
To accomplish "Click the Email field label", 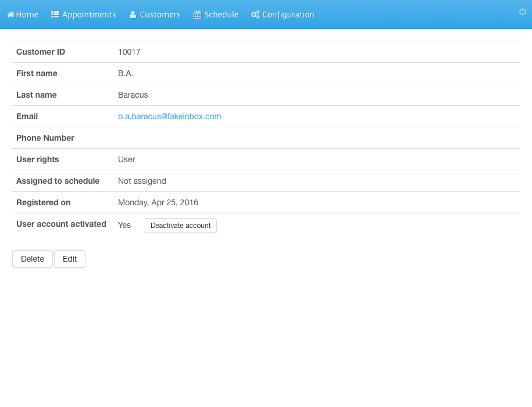I will coord(27,116).
